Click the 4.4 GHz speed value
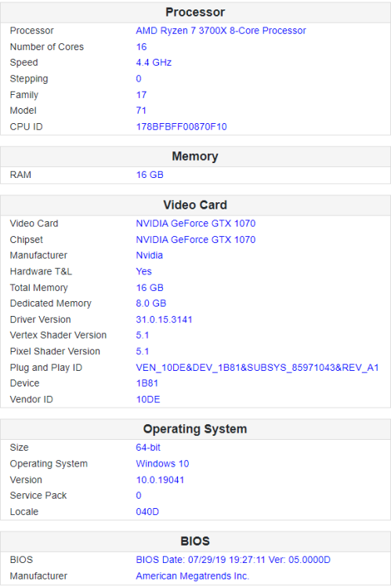This screenshot has height=588, width=391. pos(154,63)
